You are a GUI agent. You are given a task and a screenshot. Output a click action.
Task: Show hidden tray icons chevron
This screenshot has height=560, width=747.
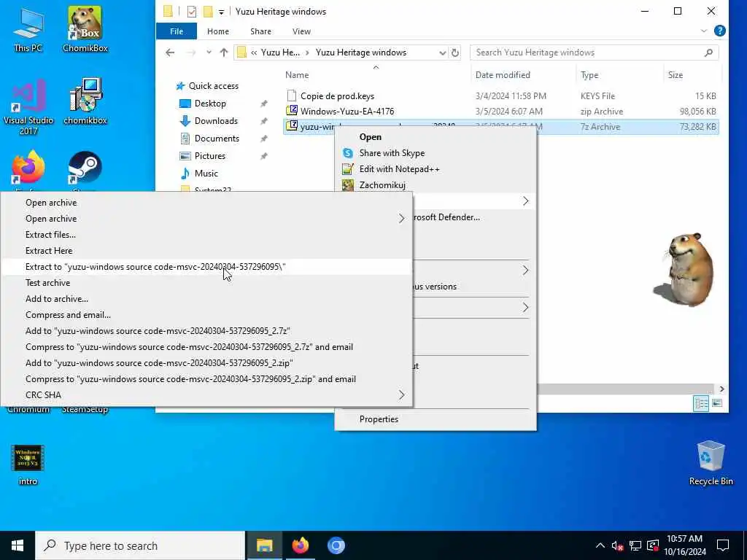pyautogui.click(x=600, y=545)
